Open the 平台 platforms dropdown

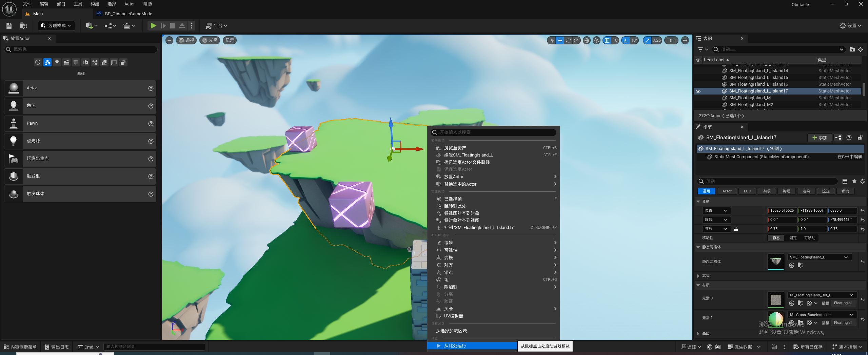click(216, 26)
